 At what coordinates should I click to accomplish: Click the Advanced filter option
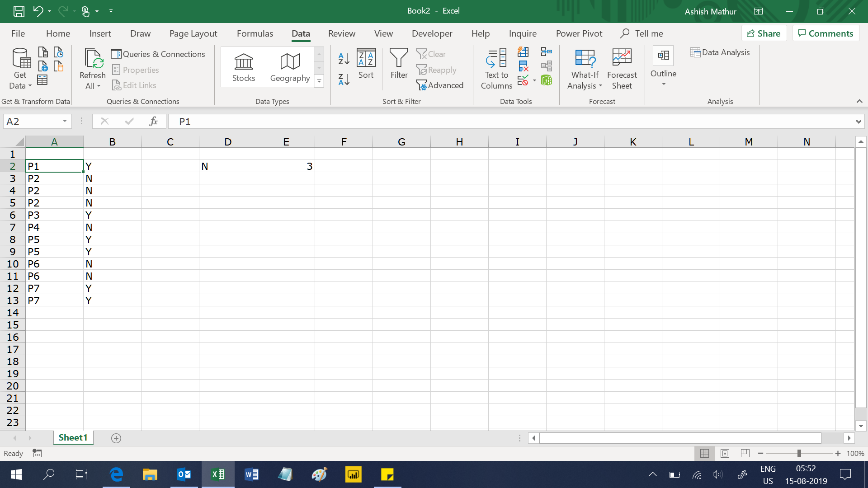coord(440,85)
